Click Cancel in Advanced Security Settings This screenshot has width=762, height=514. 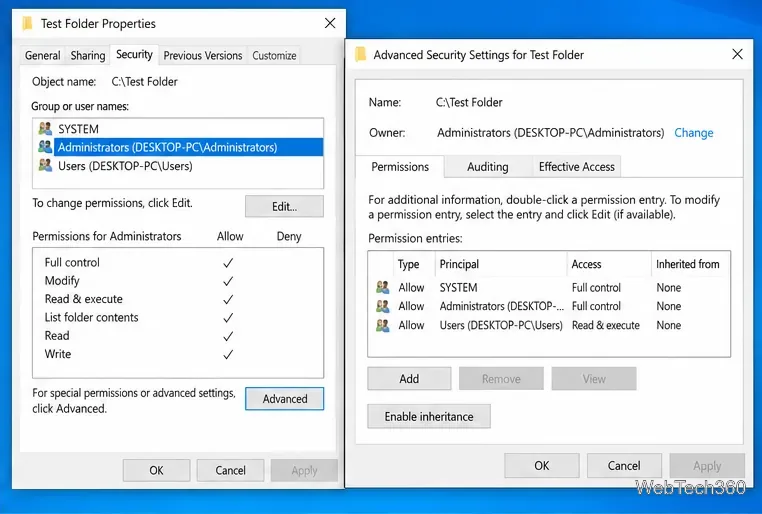(624, 465)
